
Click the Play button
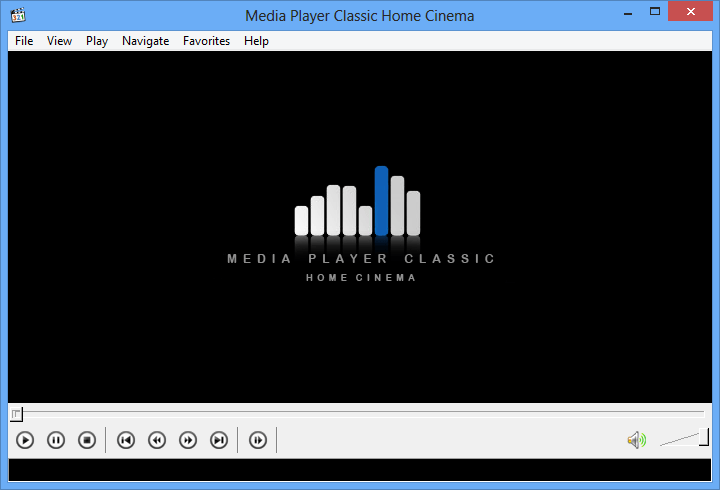point(25,440)
